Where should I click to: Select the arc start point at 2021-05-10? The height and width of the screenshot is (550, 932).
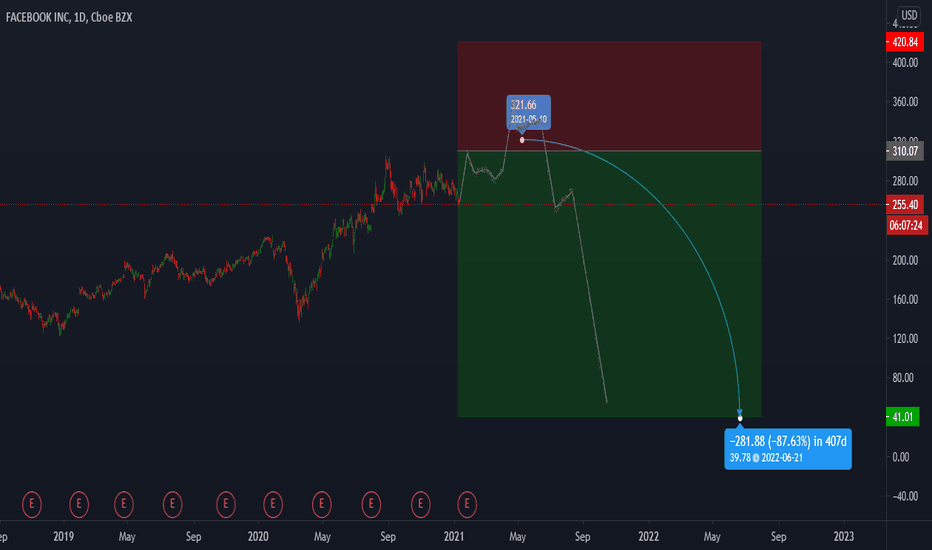point(522,140)
